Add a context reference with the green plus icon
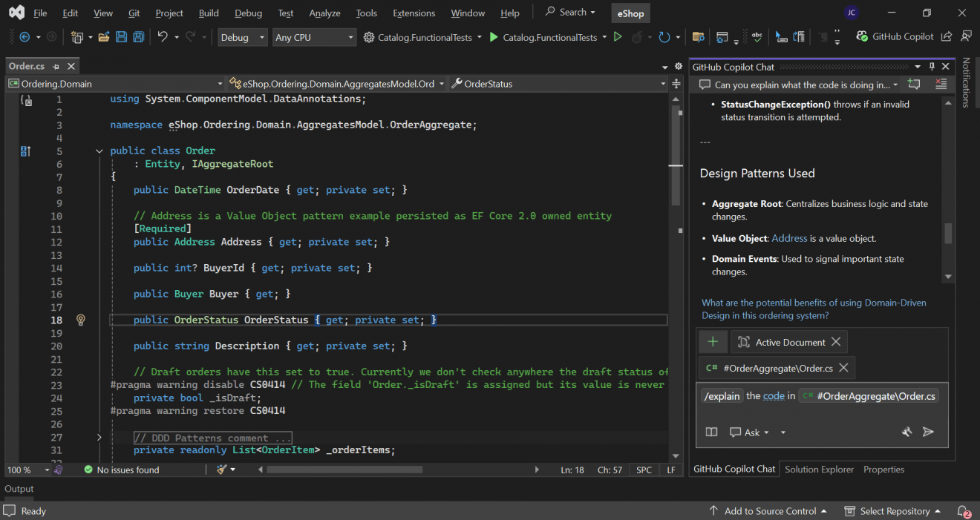980x520 pixels. click(x=713, y=341)
